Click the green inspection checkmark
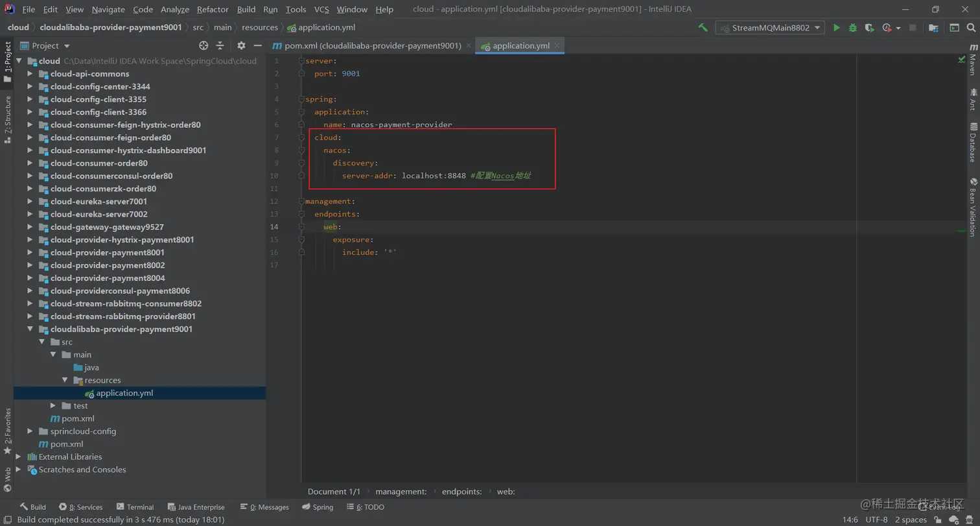This screenshot has height=526, width=980. pyautogui.click(x=962, y=60)
